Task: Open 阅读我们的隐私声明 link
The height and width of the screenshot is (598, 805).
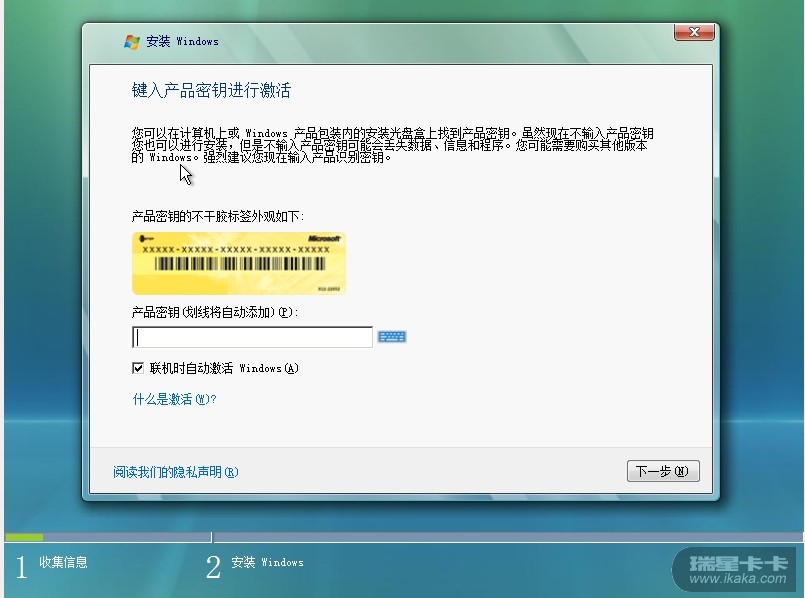Action: click(176, 472)
